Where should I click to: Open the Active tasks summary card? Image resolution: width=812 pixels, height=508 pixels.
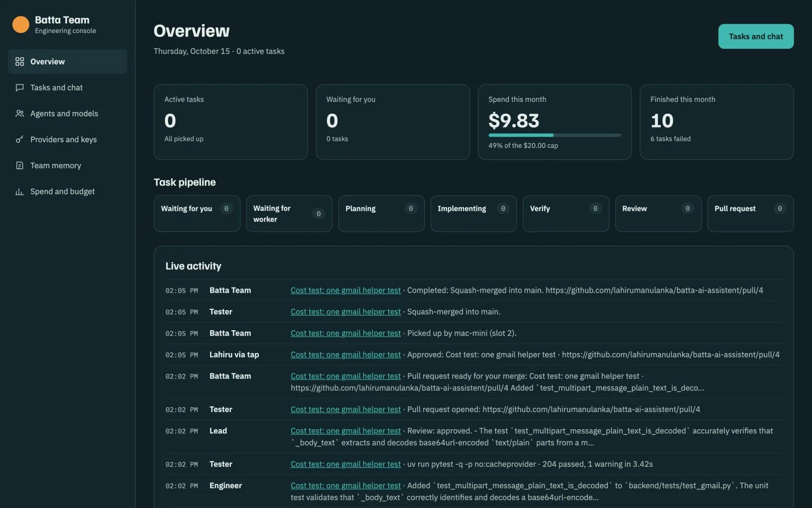coord(230,122)
